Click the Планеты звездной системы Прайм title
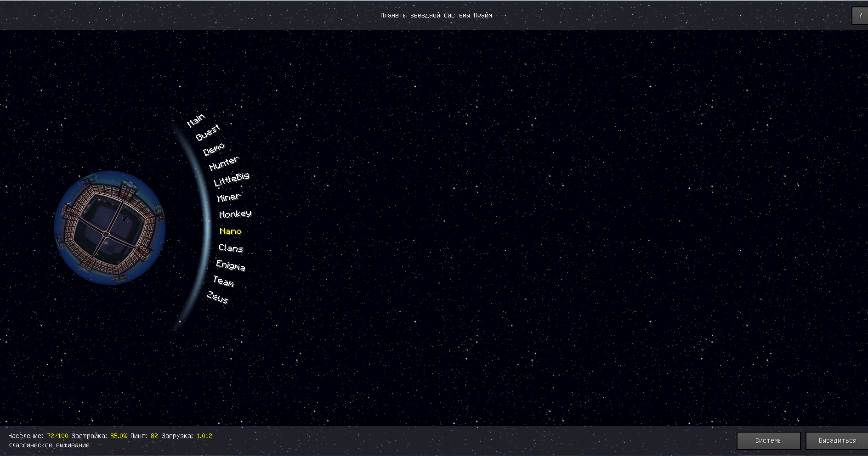The image size is (868, 456). pyautogui.click(x=436, y=16)
